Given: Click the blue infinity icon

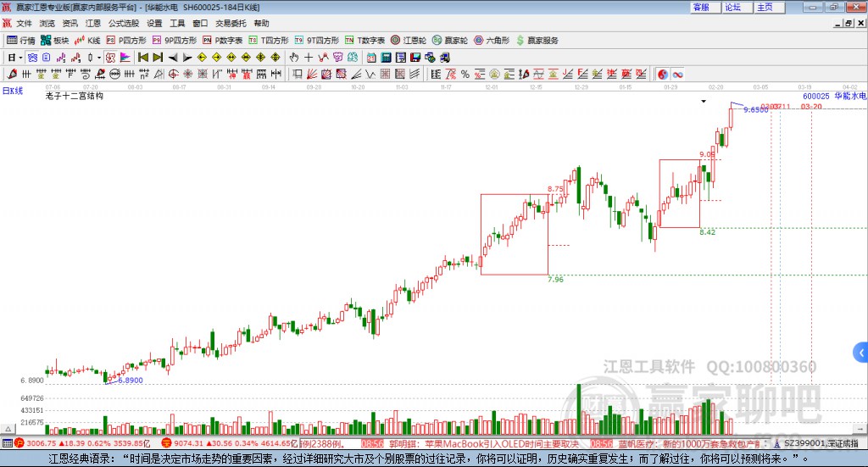Looking at the screenshot, I should (x=677, y=74).
